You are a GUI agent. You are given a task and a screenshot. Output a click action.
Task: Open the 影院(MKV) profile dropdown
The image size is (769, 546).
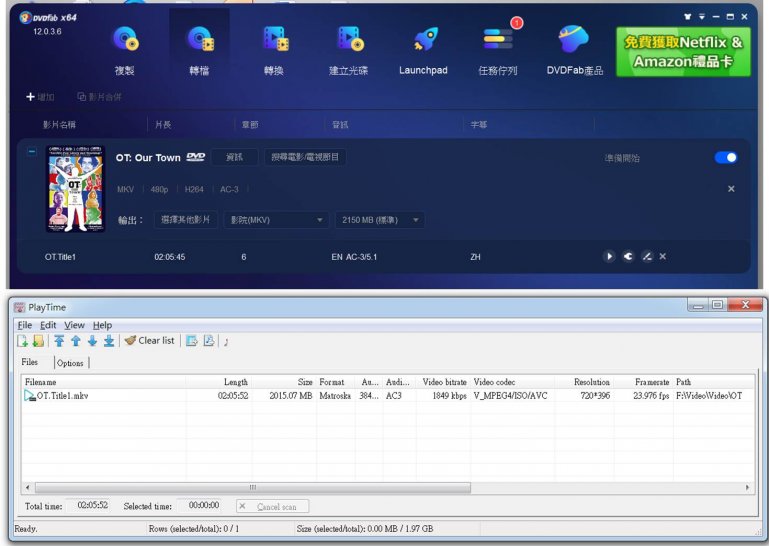(x=276, y=220)
